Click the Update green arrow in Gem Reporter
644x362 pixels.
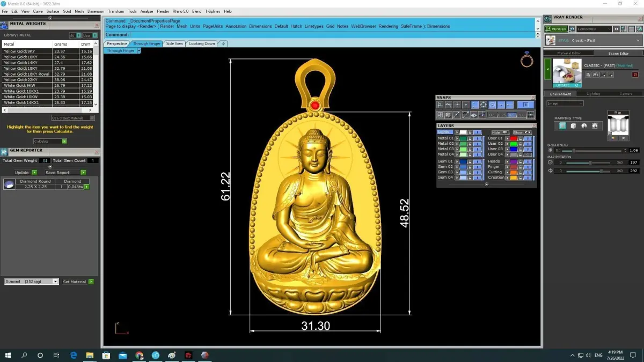[x=34, y=173]
